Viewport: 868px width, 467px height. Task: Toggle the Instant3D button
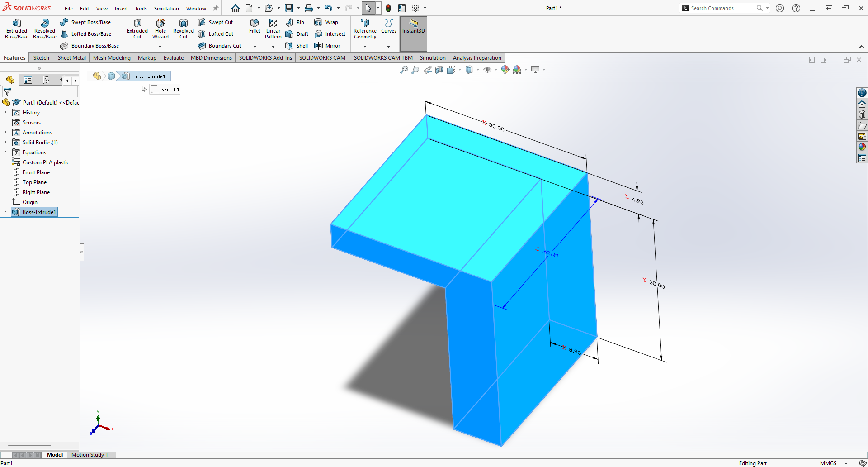[x=414, y=34]
